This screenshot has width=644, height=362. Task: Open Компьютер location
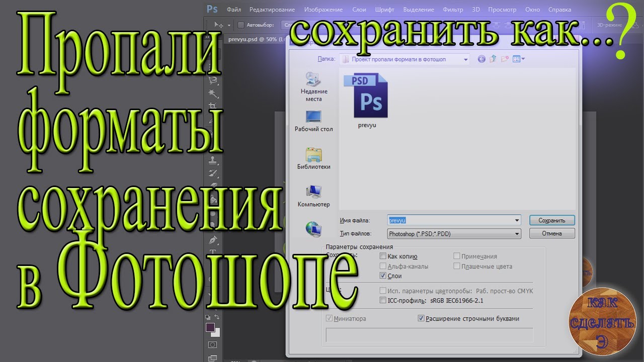(314, 196)
